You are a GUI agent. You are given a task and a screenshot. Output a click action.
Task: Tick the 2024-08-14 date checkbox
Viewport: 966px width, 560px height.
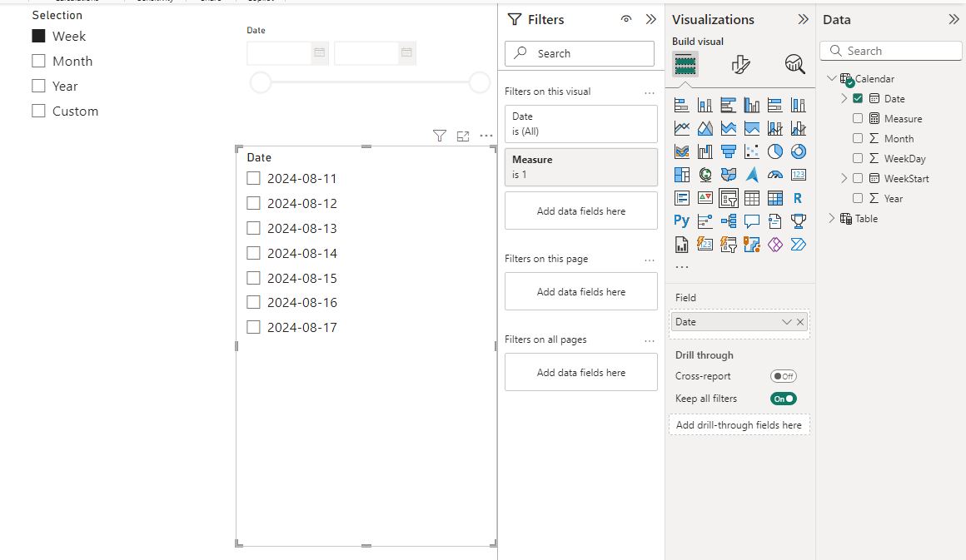pyautogui.click(x=253, y=253)
